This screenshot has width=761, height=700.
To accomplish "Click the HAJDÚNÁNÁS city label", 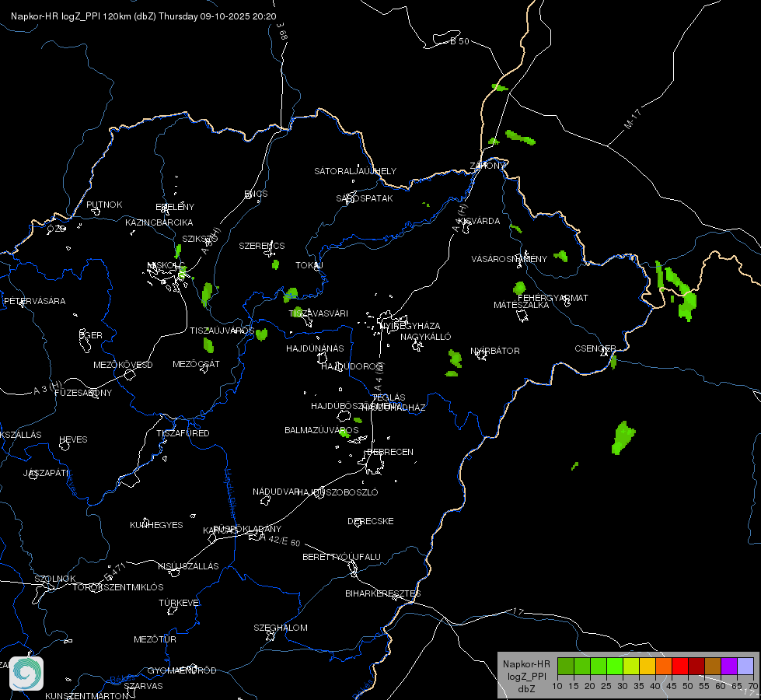I will pos(315,348).
